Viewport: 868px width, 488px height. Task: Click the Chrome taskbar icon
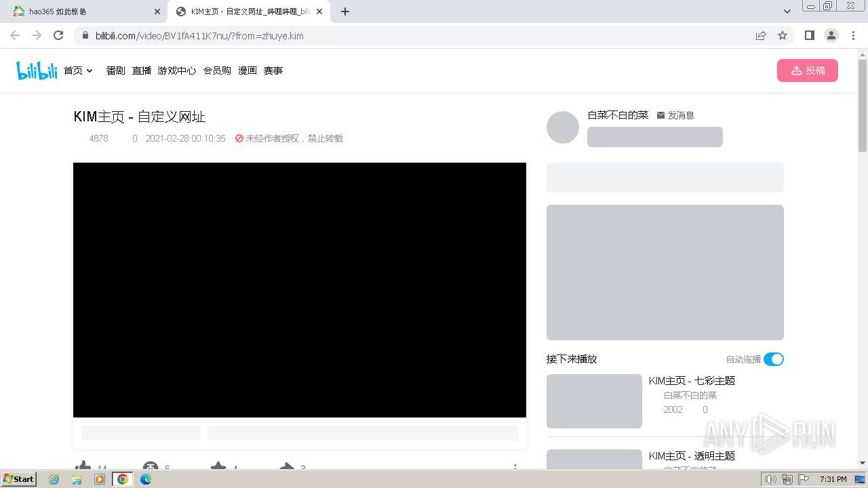tap(123, 479)
